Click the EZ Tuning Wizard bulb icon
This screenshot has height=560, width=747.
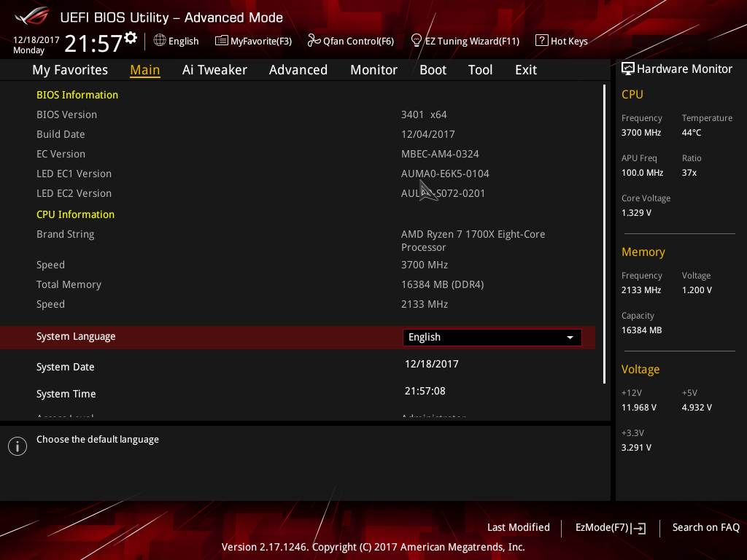click(417, 41)
